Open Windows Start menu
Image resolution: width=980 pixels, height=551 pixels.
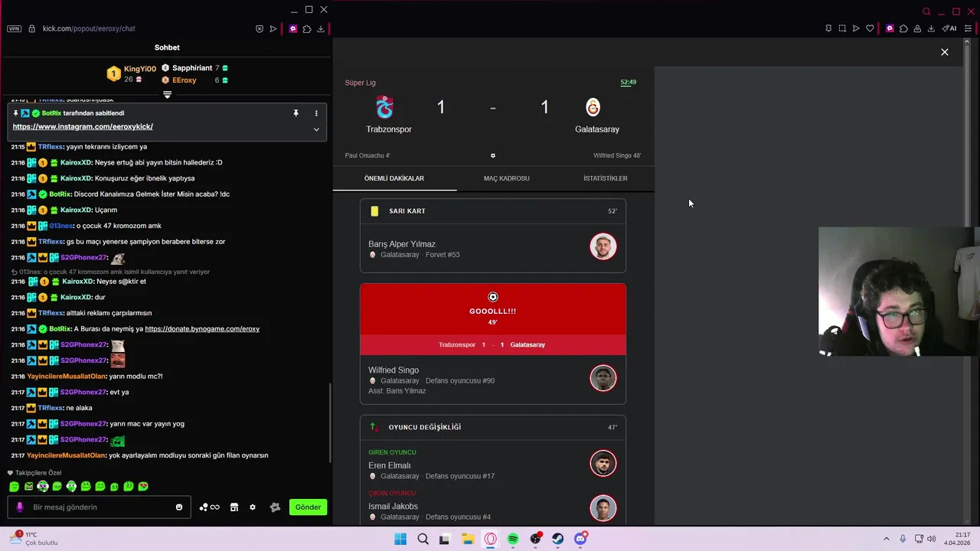click(x=400, y=539)
